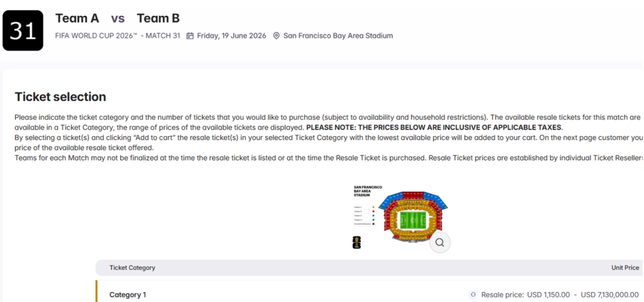The image size is (644, 302).
Task: Expand the Category 1 ticket row
Action: tap(128, 294)
